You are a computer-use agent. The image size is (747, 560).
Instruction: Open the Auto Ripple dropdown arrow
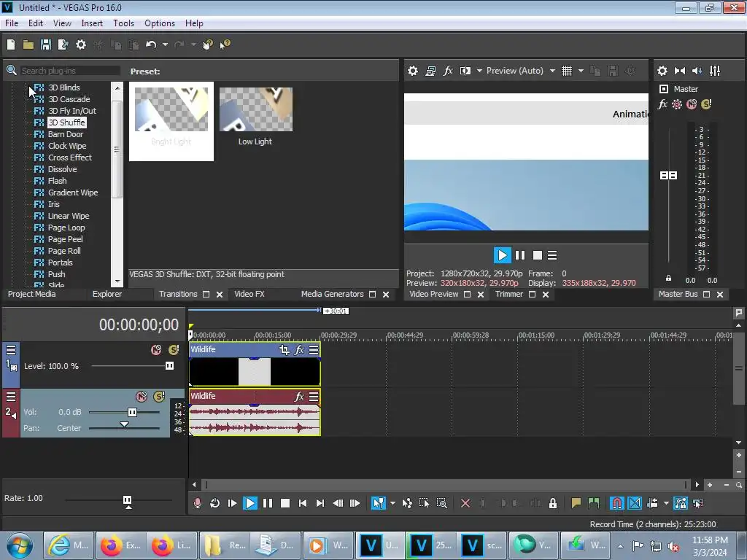point(666,503)
